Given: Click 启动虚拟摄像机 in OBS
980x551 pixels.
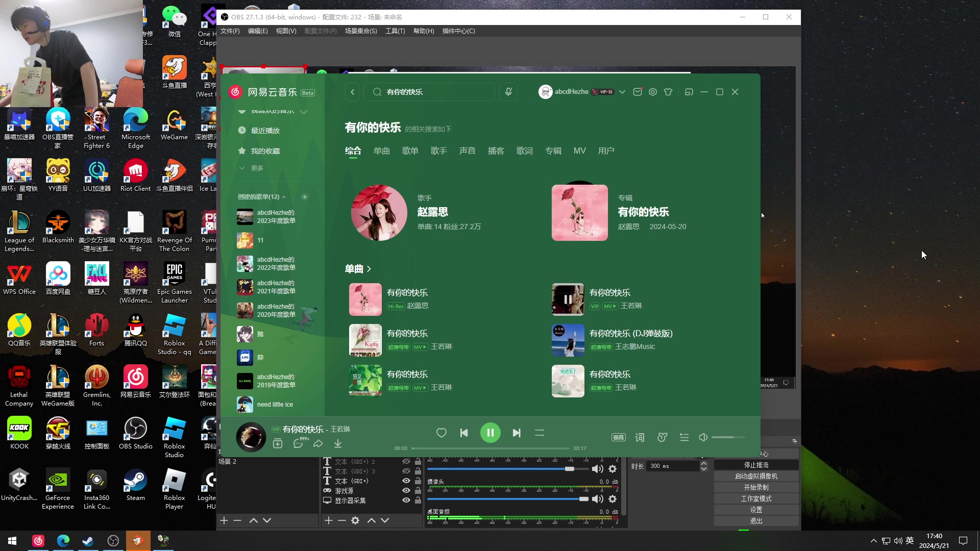Looking at the screenshot, I should (x=756, y=477).
